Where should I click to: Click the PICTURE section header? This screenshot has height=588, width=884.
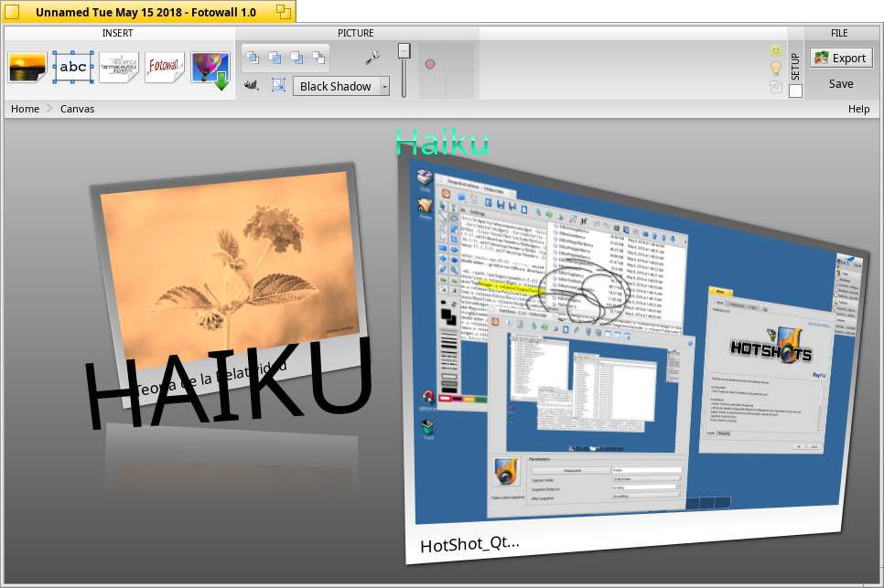point(356,33)
